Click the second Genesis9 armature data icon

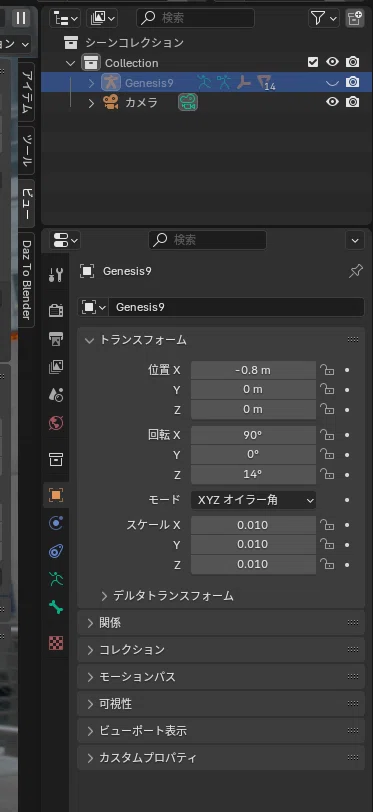[x=224, y=82]
